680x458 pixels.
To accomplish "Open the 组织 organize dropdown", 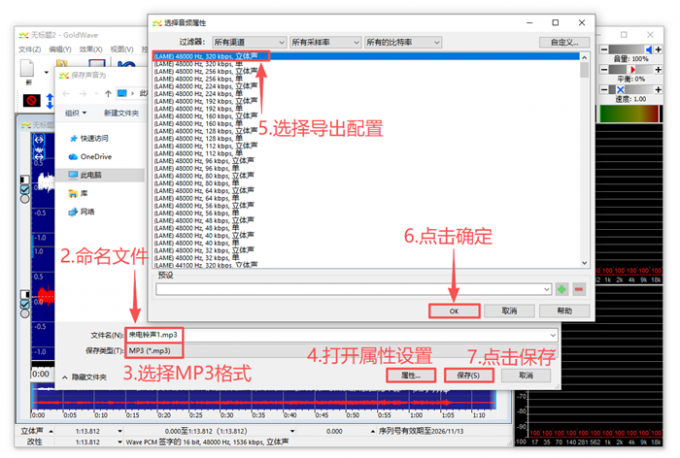I will (76, 113).
